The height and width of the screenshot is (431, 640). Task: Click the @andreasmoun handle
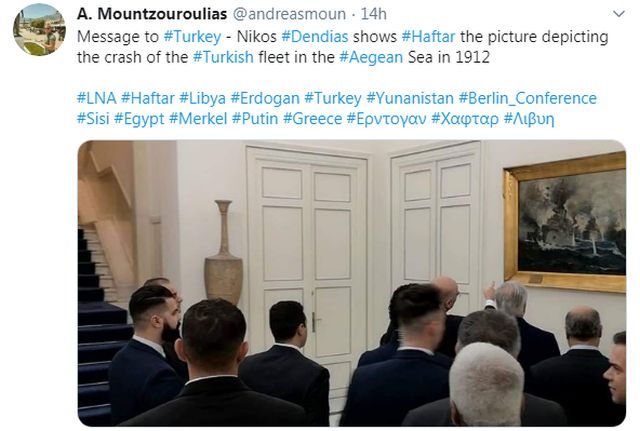(x=289, y=14)
